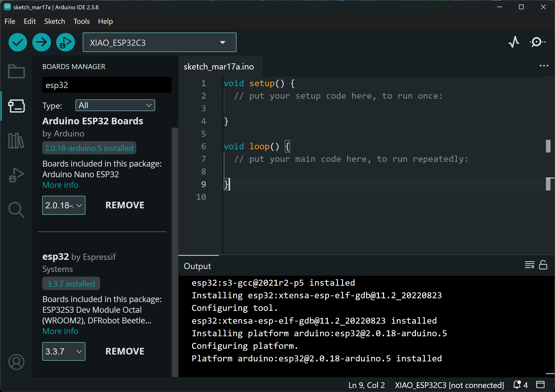
Task: Toggle the Boards Manager sidebar panel
Action: [16, 106]
